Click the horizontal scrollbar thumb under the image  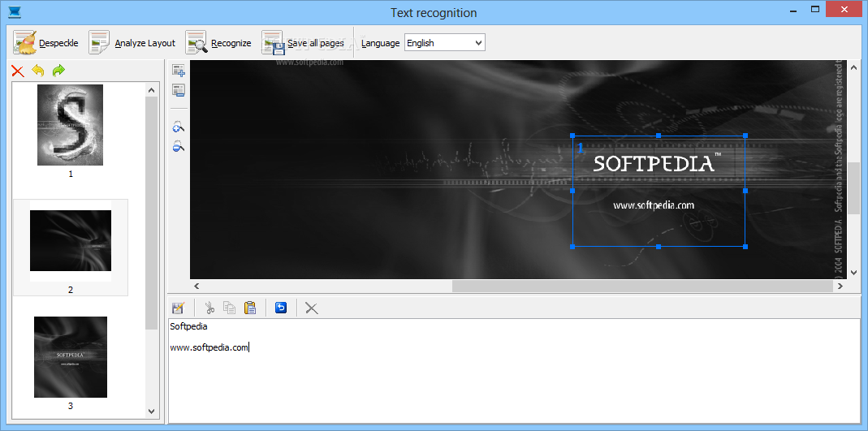(642, 286)
